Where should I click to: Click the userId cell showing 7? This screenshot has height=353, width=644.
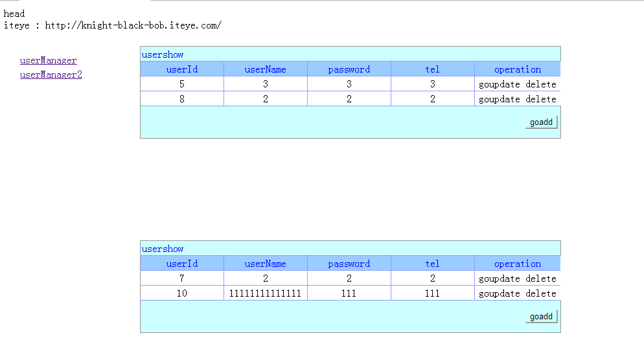[182, 278]
